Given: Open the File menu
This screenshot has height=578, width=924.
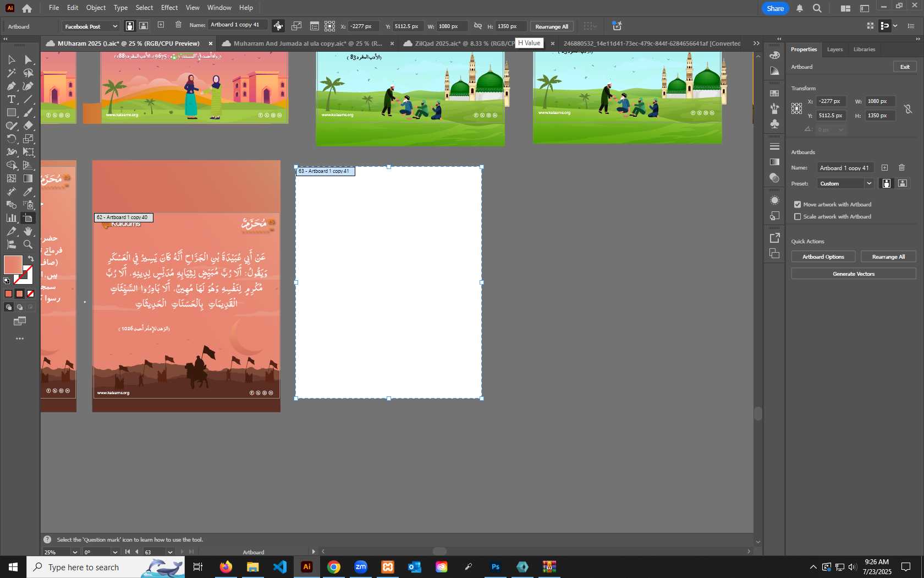Looking at the screenshot, I should coord(54,8).
